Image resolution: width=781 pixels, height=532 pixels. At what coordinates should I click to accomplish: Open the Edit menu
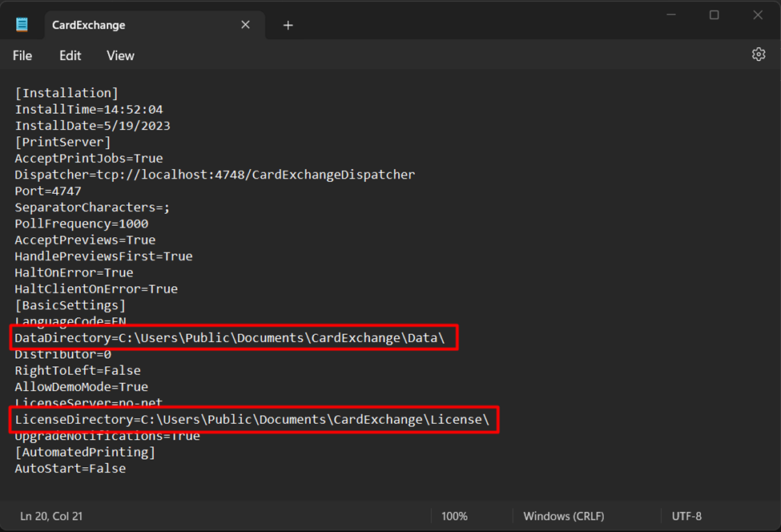click(x=70, y=56)
